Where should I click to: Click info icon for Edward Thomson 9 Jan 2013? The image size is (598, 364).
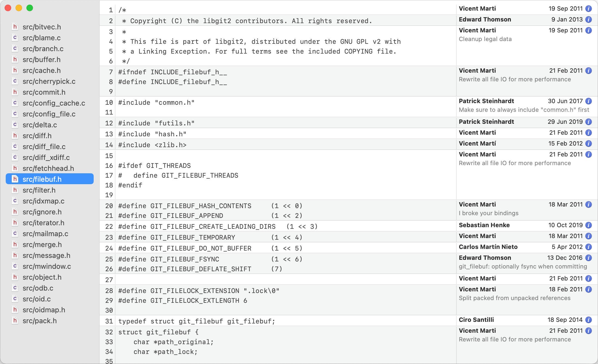pos(589,20)
